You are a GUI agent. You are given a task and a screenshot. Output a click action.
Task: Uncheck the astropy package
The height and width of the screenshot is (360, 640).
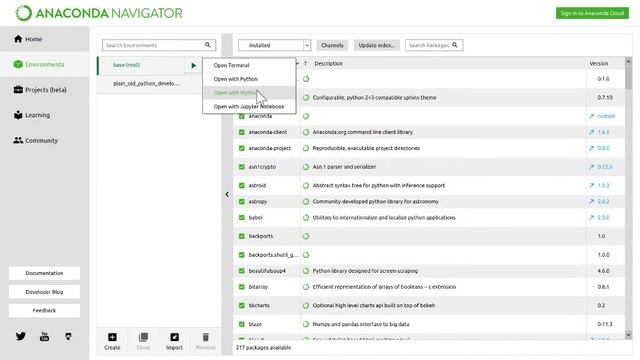pyautogui.click(x=242, y=202)
